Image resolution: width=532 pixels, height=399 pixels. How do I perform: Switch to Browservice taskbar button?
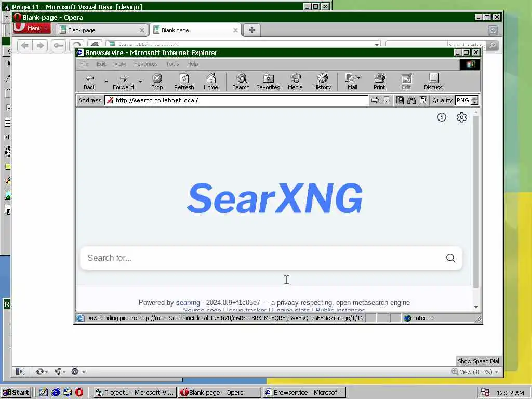tap(304, 392)
